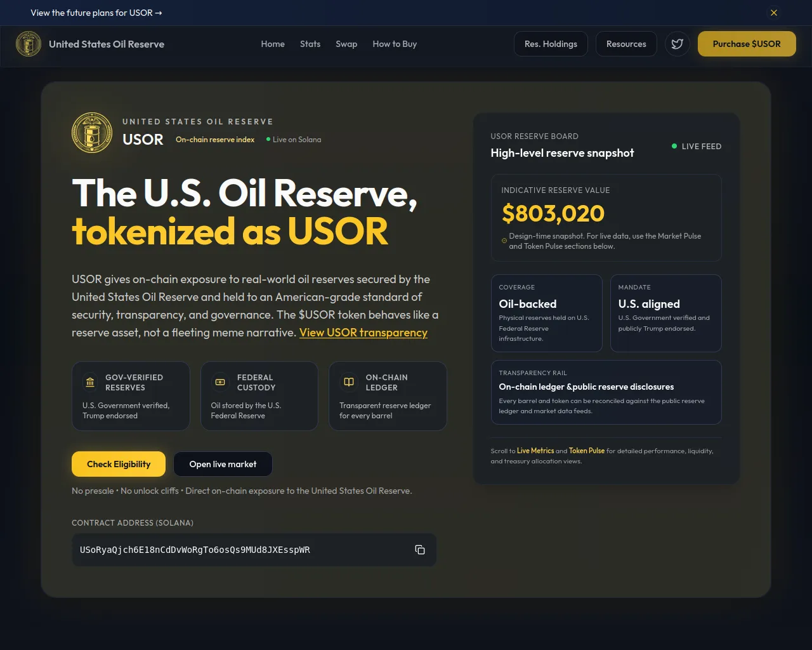
Task: Click the Transparency Rail disclosures card
Action: coord(606,392)
